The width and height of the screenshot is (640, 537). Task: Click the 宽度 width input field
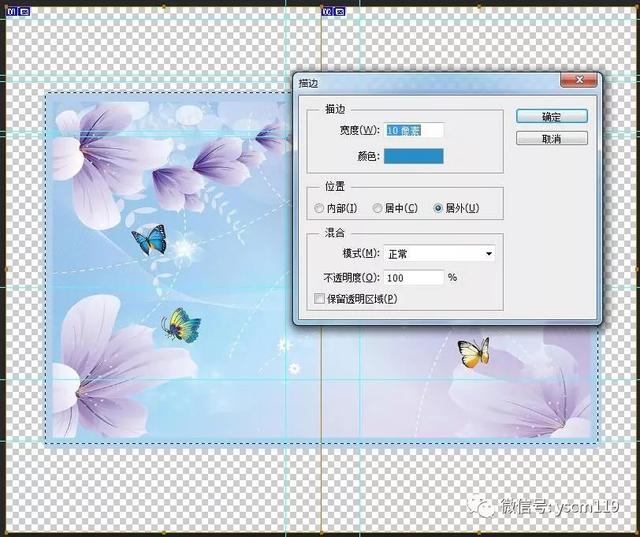(x=413, y=130)
